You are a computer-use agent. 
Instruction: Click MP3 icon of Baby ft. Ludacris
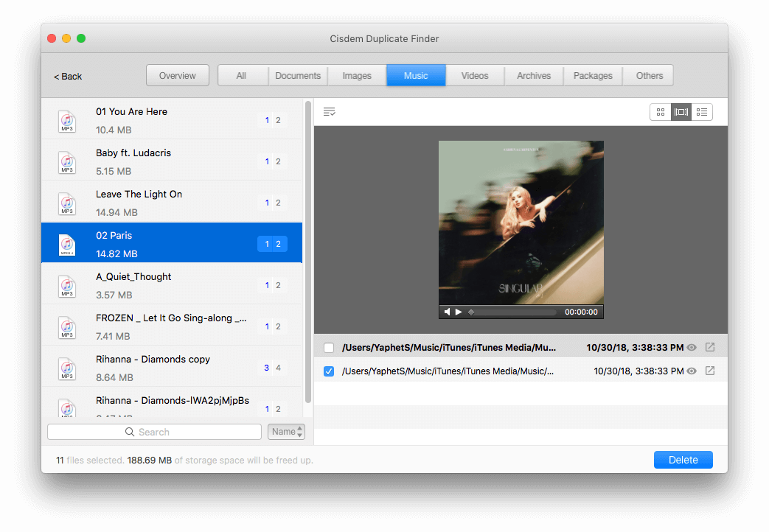(67, 162)
